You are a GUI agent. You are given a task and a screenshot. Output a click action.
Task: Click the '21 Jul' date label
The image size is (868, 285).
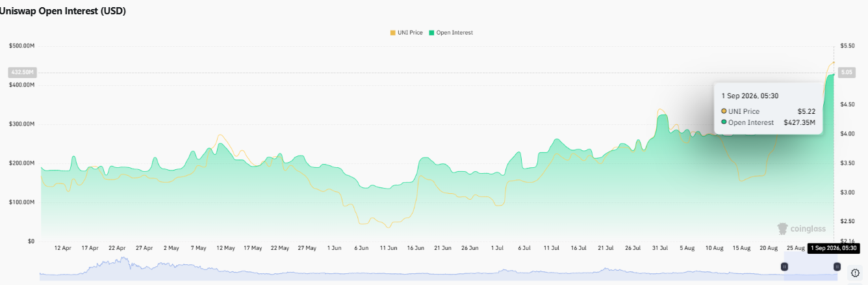tap(606, 248)
